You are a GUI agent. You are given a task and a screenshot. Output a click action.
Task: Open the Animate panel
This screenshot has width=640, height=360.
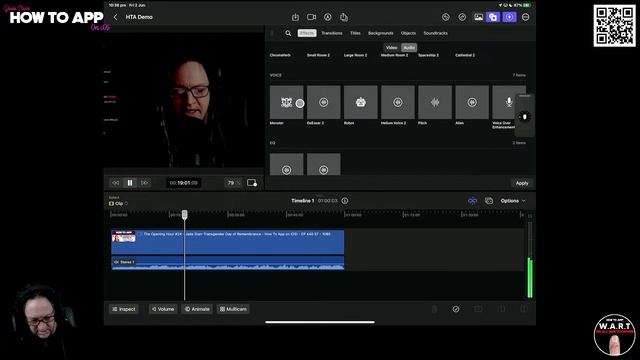(x=197, y=309)
